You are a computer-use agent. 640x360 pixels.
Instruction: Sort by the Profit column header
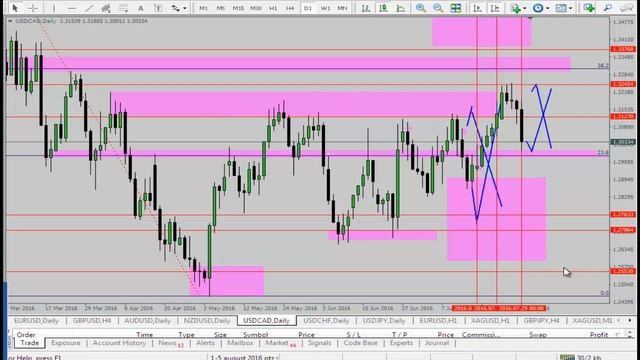click(x=599, y=335)
